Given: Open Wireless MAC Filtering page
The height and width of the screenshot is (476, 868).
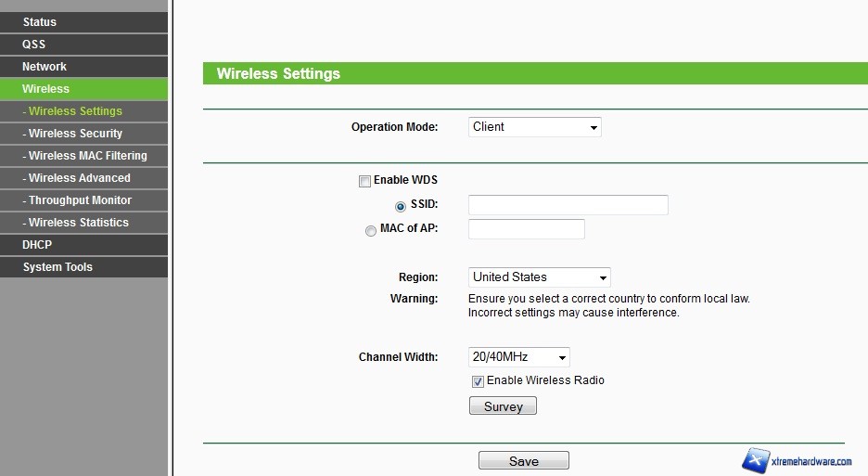Looking at the screenshot, I should pos(87,156).
